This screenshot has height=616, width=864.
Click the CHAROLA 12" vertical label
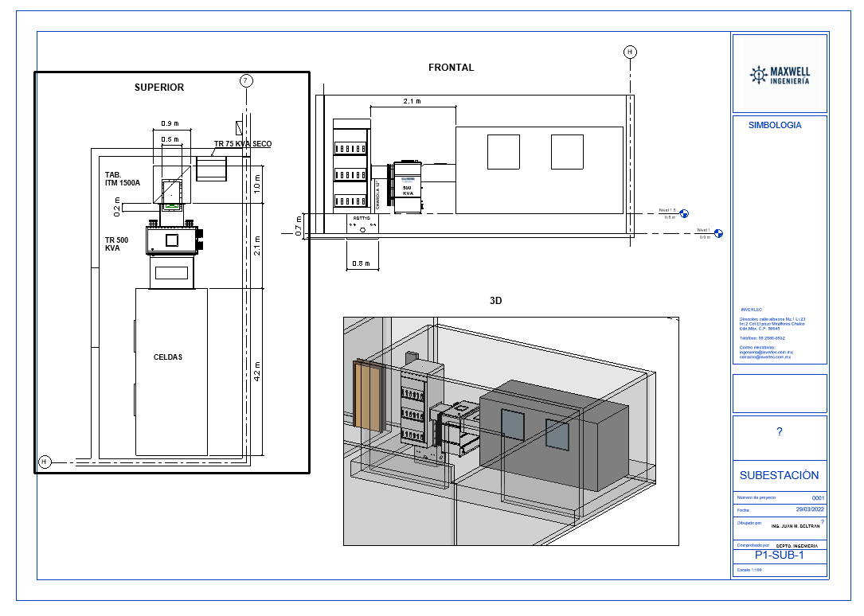(x=377, y=196)
